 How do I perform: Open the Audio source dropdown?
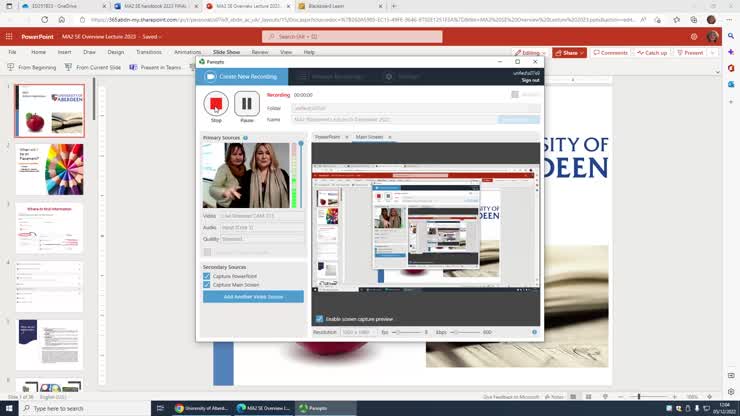coord(261,227)
